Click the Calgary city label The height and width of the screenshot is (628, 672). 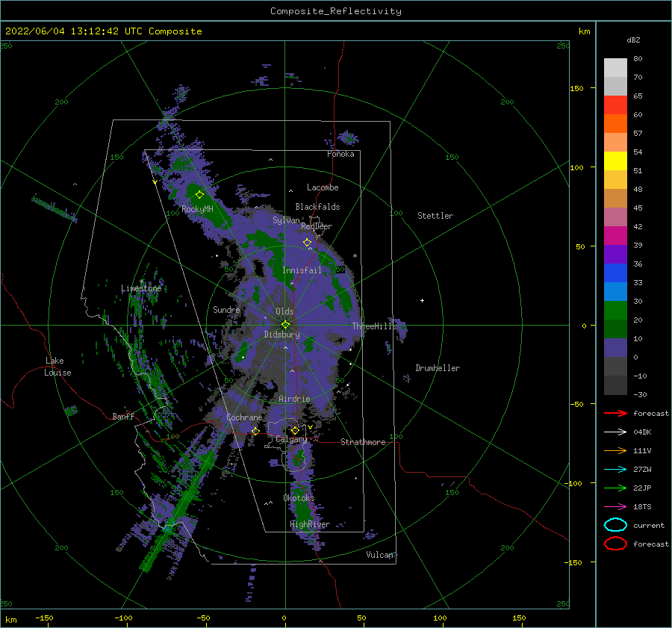291,439
